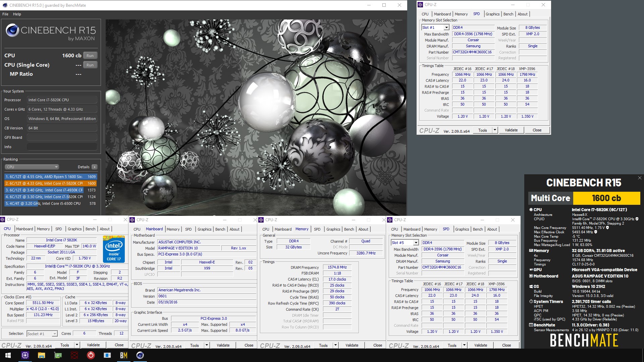
Task: Switch to SPD tab in Memory CPU-Z window
Action: (317, 229)
